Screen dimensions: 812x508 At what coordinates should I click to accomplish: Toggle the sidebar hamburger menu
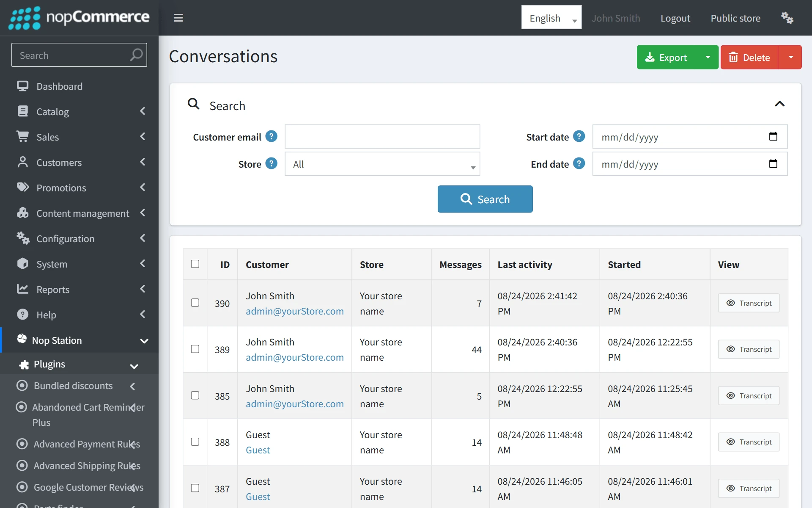(178, 18)
